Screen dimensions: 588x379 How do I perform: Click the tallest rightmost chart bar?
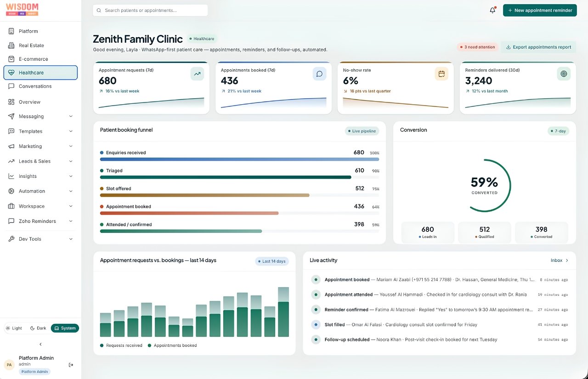tap(283, 312)
